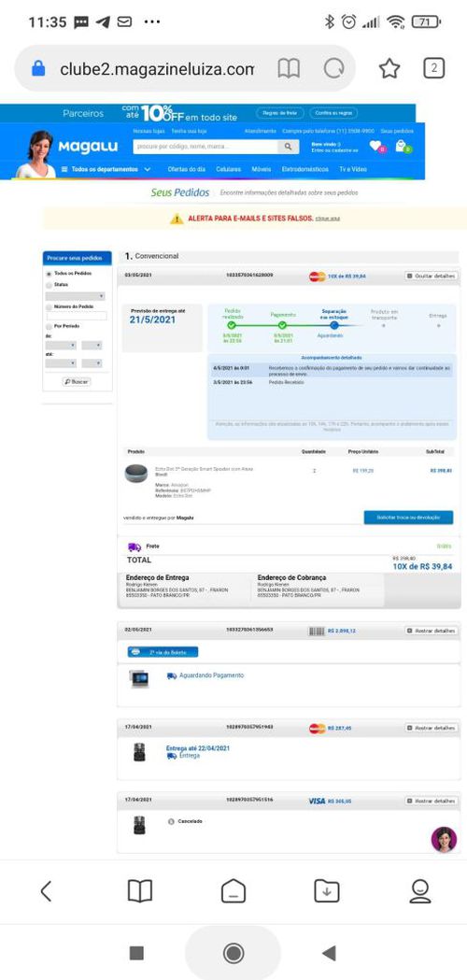The height and width of the screenshot is (980, 467).
Task: Expand details of the R$ 2.098,12 order
Action: [x=432, y=632]
